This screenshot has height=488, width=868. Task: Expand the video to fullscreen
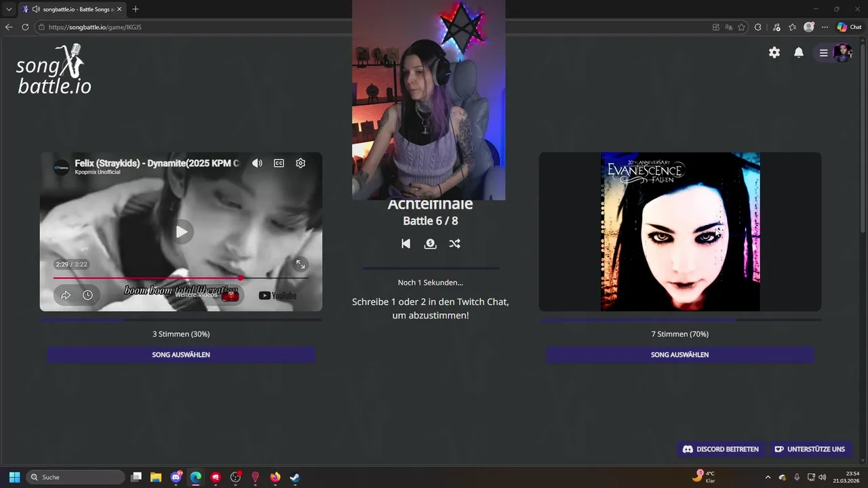pos(300,264)
